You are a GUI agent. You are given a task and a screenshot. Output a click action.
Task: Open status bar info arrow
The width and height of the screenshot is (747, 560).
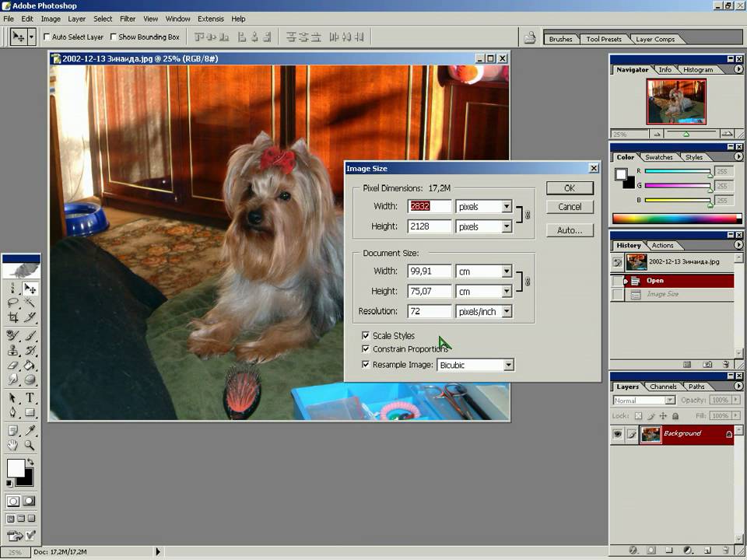(x=158, y=551)
